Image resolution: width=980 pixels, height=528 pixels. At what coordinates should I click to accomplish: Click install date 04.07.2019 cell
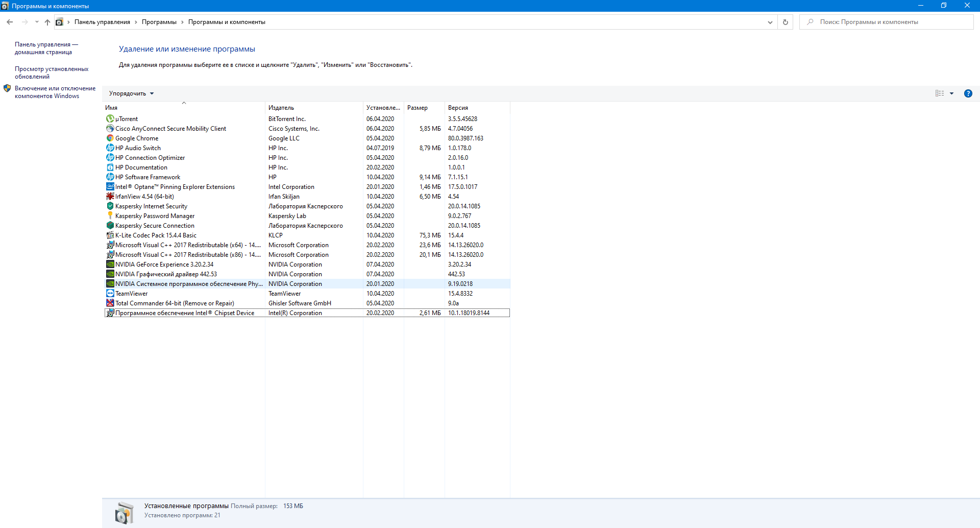(380, 148)
